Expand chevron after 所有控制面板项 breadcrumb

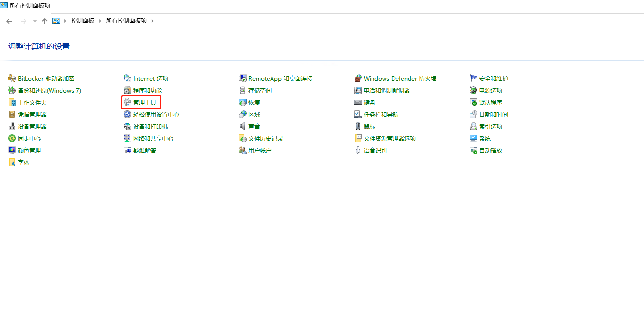[x=153, y=21]
